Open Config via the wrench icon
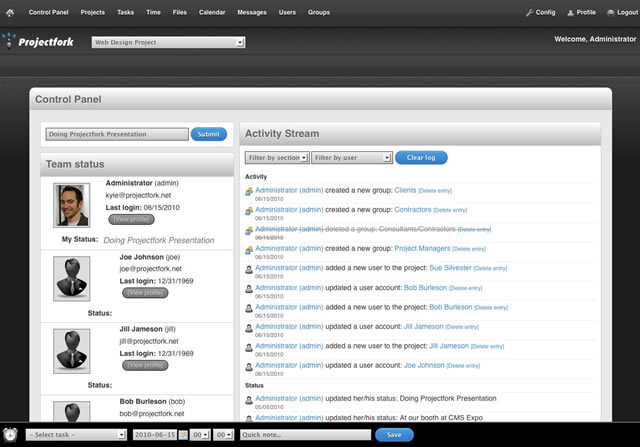This screenshot has height=447, width=640. [529, 12]
